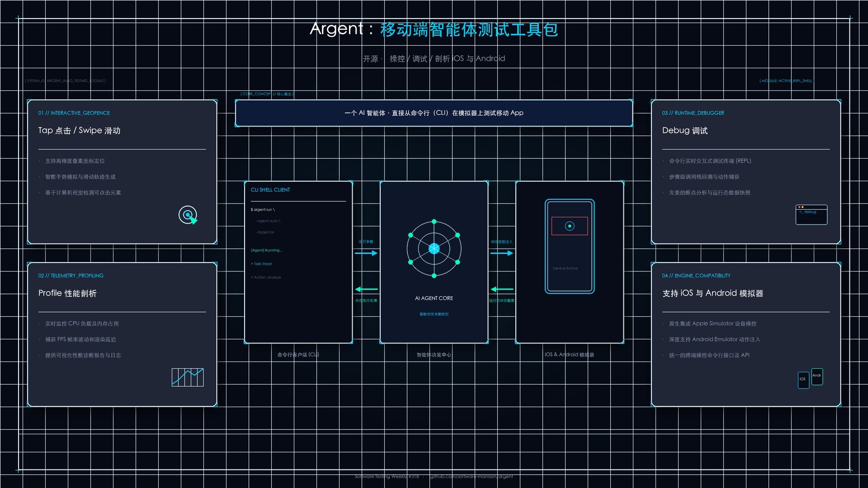868x488 pixels.
Task: Click the right arrow under 动作控制注入
Action: click(x=502, y=253)
